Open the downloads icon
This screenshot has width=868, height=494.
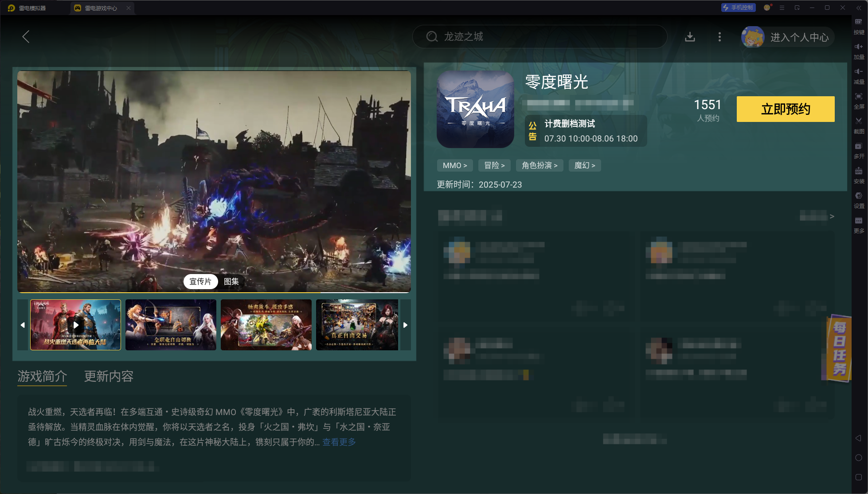coord(690,37)
